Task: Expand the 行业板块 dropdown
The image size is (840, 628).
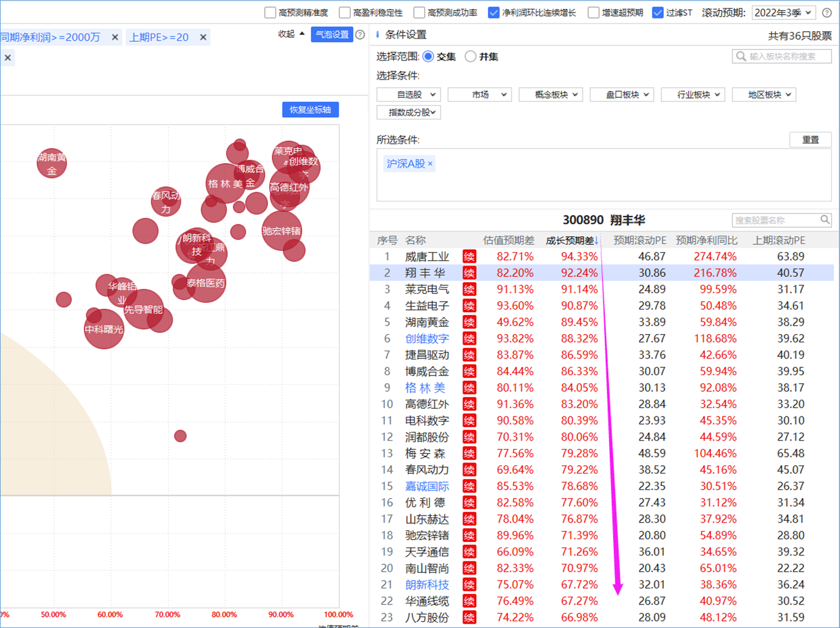Action: pos(693,94)
